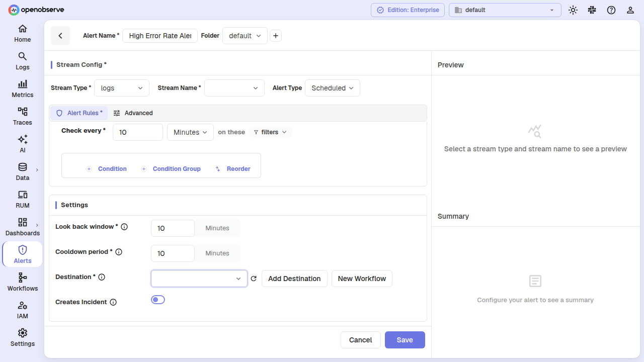Open the Folder default dropdown
The width and height of the screenshot is (644, 362).
click(245, 36)
